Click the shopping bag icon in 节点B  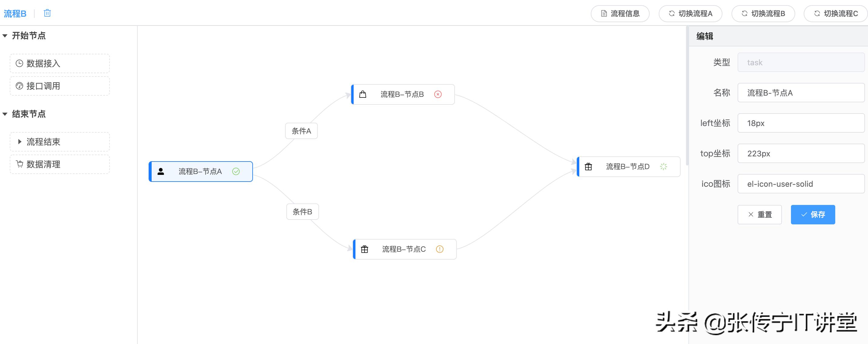pos(363,94)
